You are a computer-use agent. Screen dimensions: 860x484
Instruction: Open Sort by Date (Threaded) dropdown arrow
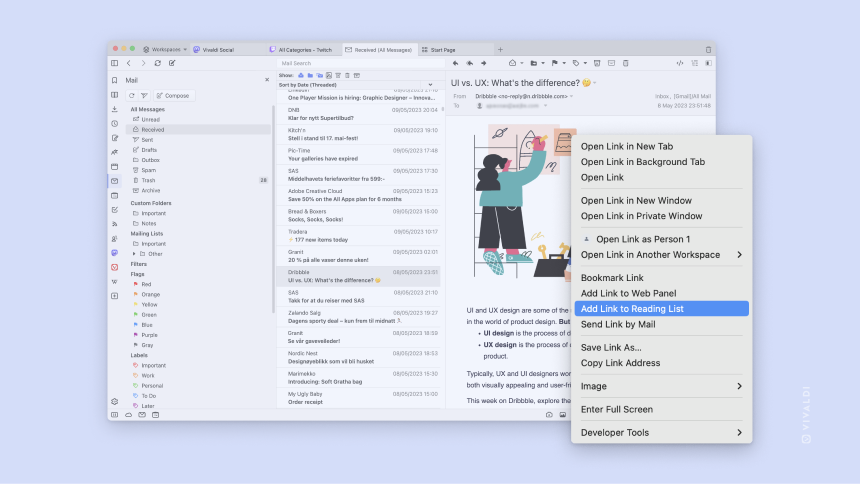click(430, 85)
